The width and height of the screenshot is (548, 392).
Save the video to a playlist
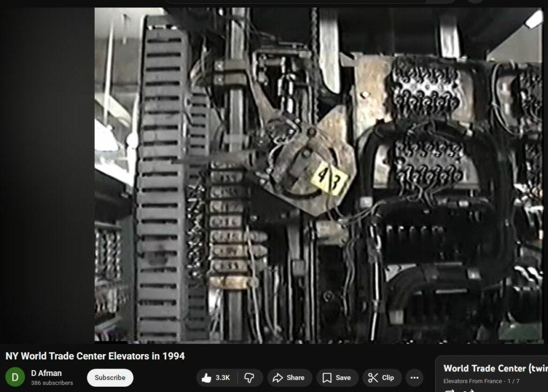[337, 378]
